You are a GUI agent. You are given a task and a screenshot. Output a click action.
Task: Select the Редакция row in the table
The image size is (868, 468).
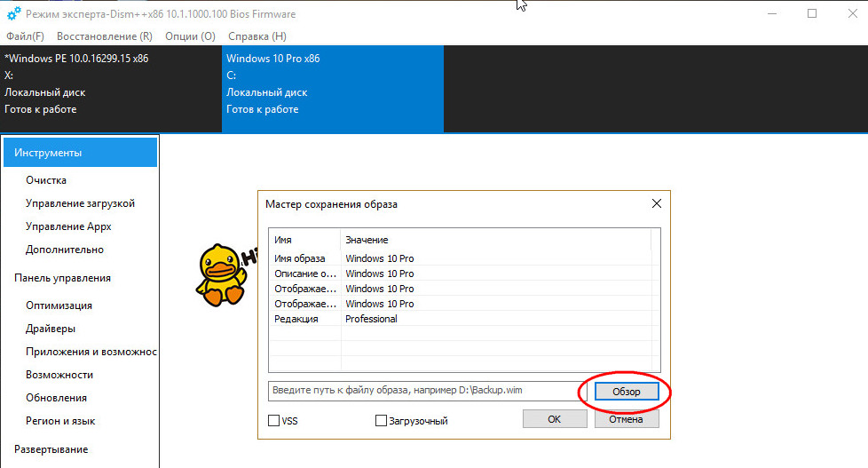coord(373,319)
